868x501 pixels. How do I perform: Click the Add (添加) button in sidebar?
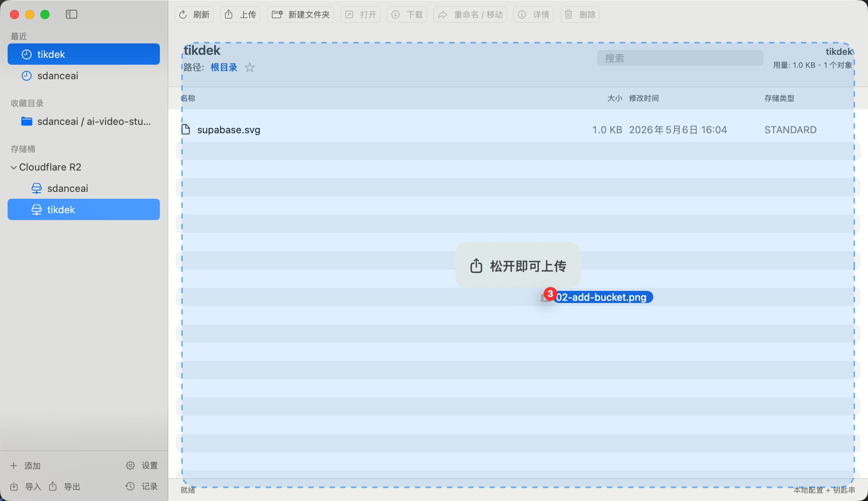click(x=26, y=466)
